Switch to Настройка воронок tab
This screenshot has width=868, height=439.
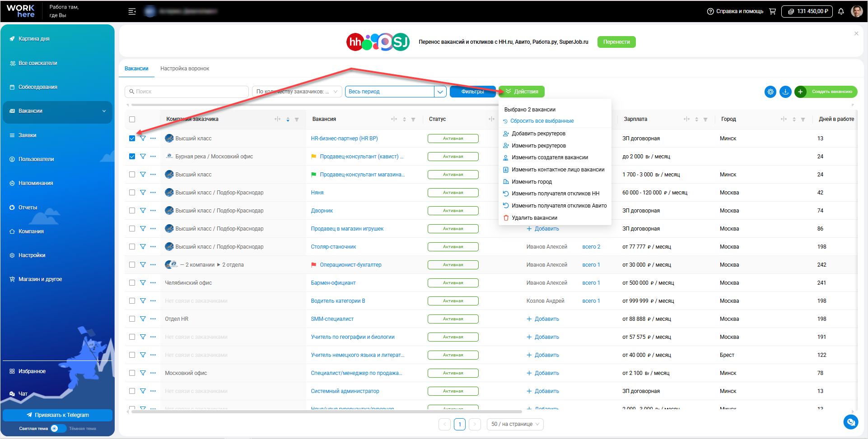185,69
